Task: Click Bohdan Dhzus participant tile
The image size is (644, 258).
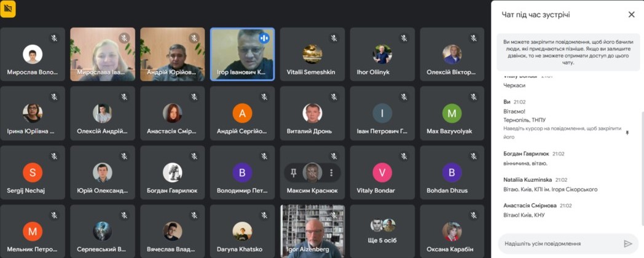Action: point(452,173)
